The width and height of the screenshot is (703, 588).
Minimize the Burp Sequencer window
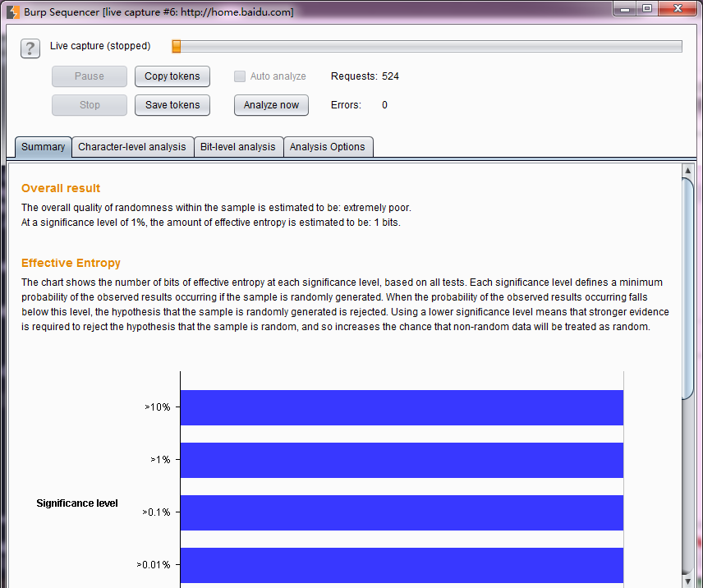(x=627, y=9)
